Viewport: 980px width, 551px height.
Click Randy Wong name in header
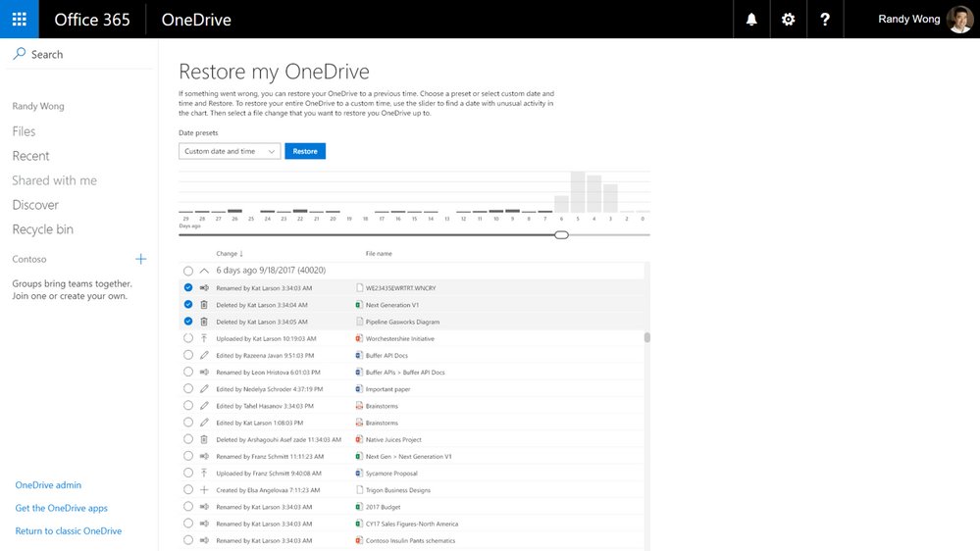[x=908, y=19]
